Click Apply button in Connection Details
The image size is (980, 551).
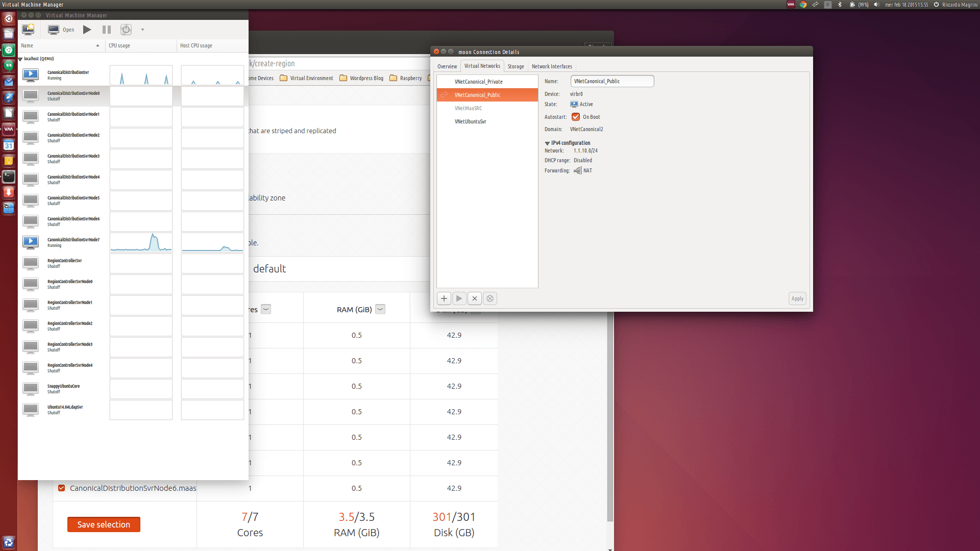coord(797,298)
